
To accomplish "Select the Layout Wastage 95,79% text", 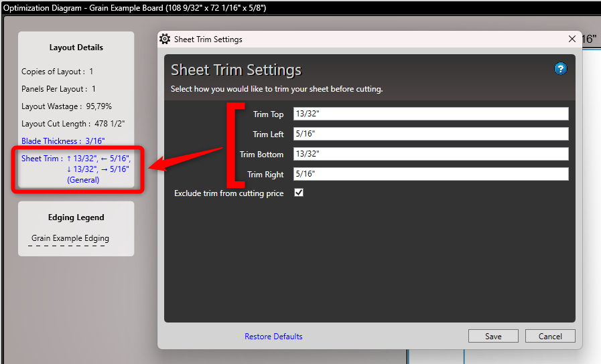I will coord(67,106).
